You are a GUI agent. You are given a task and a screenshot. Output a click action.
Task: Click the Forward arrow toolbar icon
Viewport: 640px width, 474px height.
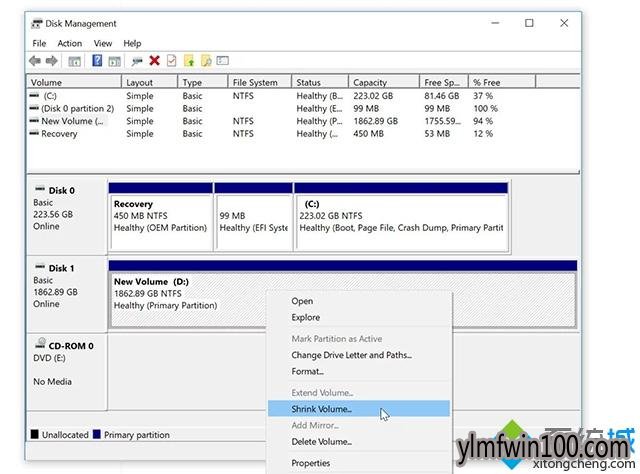pos(52,61)
